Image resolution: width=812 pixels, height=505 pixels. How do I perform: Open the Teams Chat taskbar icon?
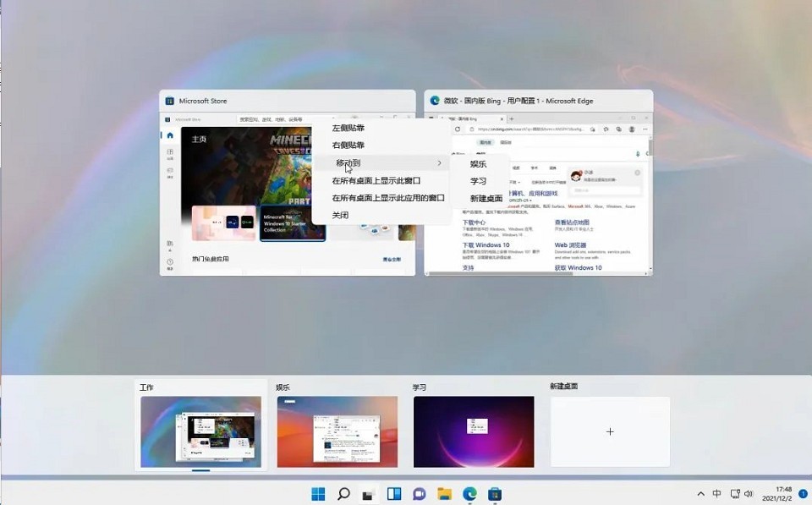[419, 494]
